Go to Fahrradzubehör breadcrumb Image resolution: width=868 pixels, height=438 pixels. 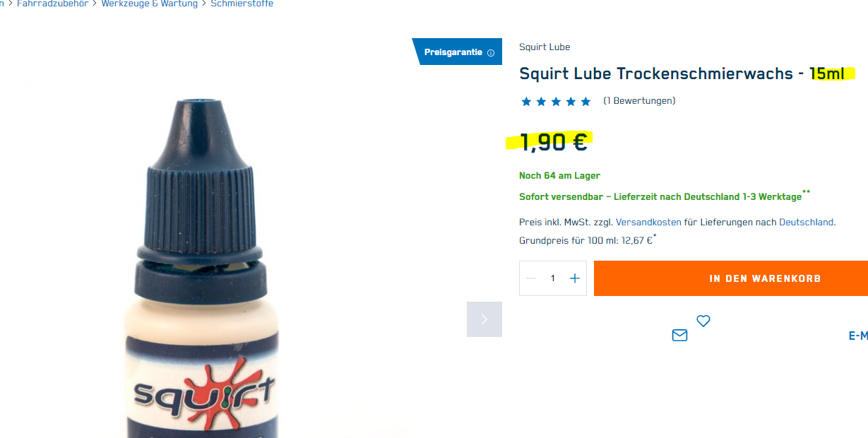click(x=53, y=4)
